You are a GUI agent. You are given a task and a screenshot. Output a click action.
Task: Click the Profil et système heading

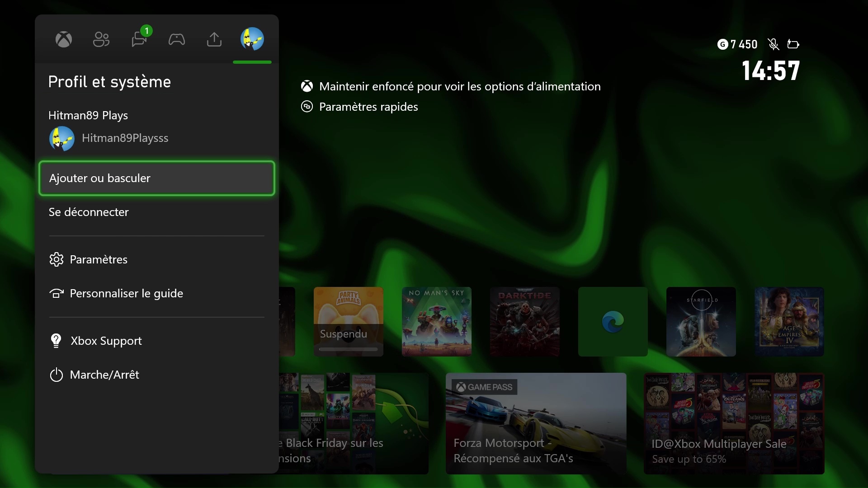click(110, 82)
